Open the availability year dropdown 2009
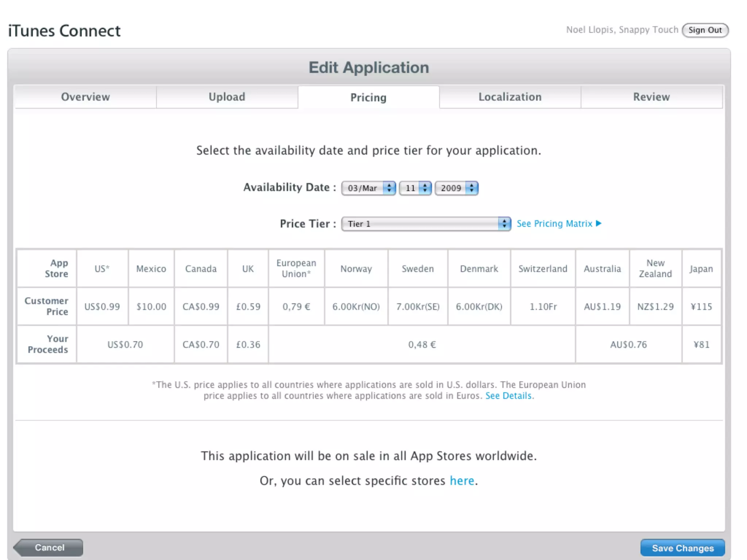The image size is (747, 560). pyautogui.click(x=456, y=188)
